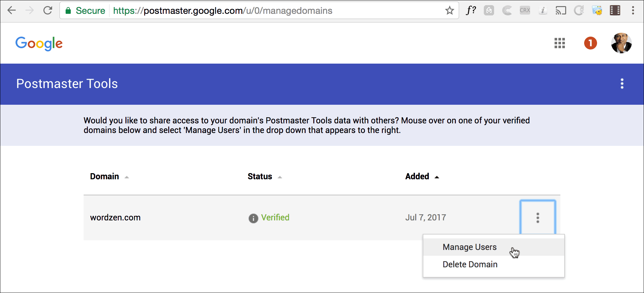Click the Google logo

coord(39,43)
